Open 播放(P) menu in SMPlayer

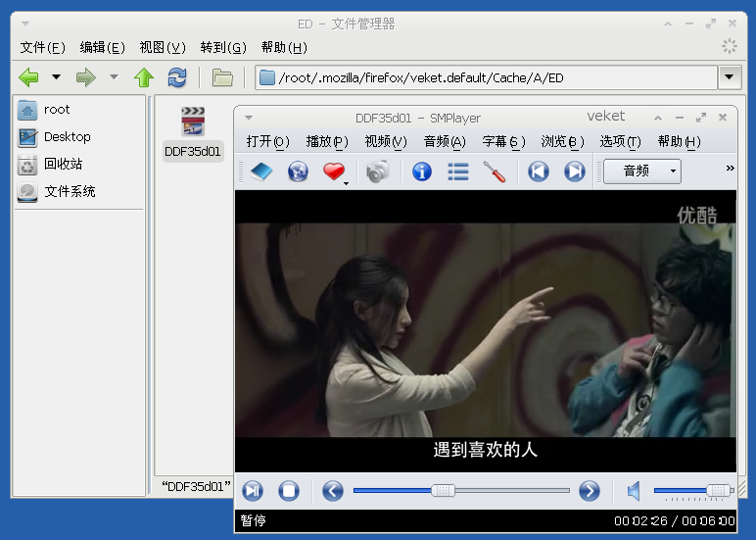click(x=327, y=141)
